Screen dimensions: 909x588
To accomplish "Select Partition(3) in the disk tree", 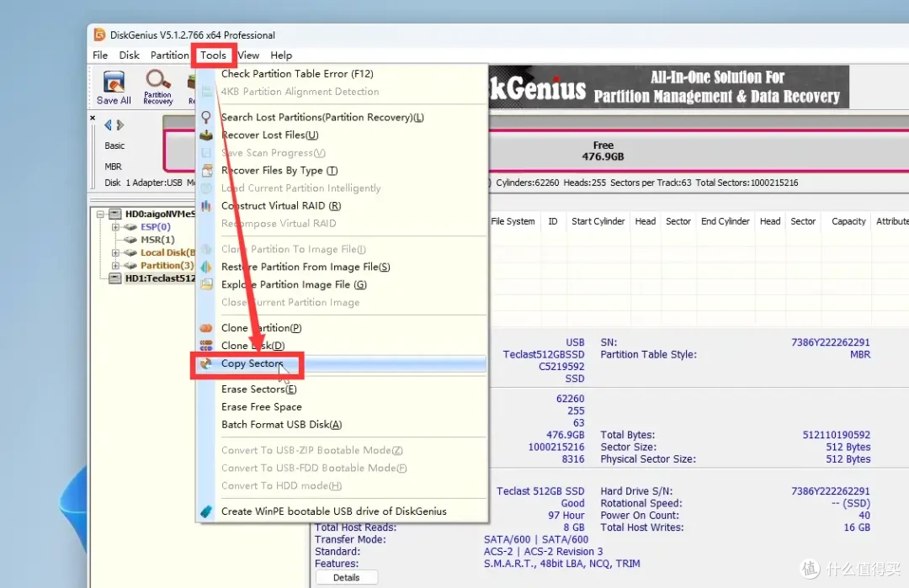I will (x=167, y=265).
